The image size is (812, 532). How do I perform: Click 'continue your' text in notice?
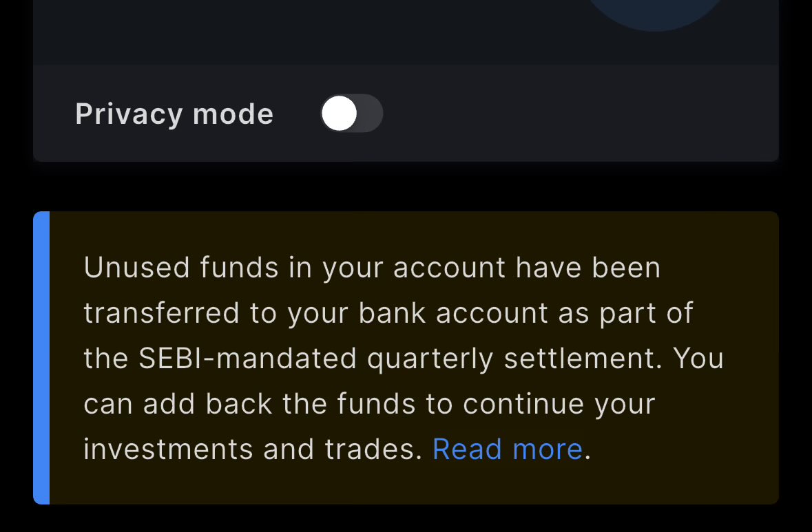(559, 404)
